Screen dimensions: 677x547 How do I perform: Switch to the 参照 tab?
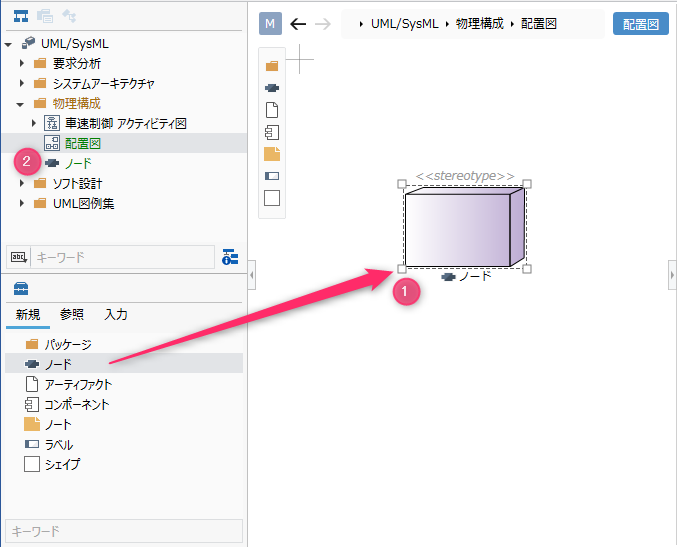(72, 314)
